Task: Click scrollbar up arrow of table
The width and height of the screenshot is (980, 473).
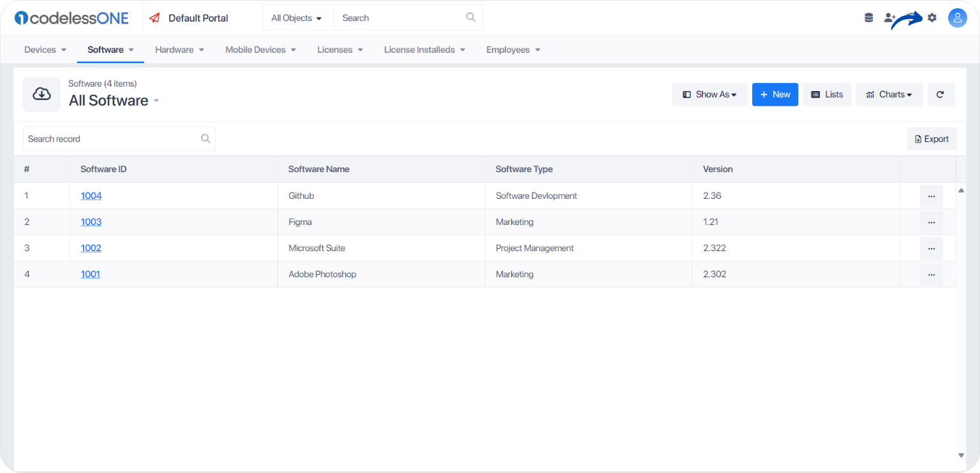Action: [961, 190]
